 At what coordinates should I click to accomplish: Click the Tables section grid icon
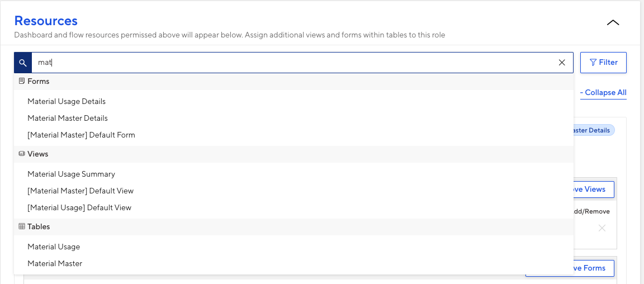click(22, 226)
